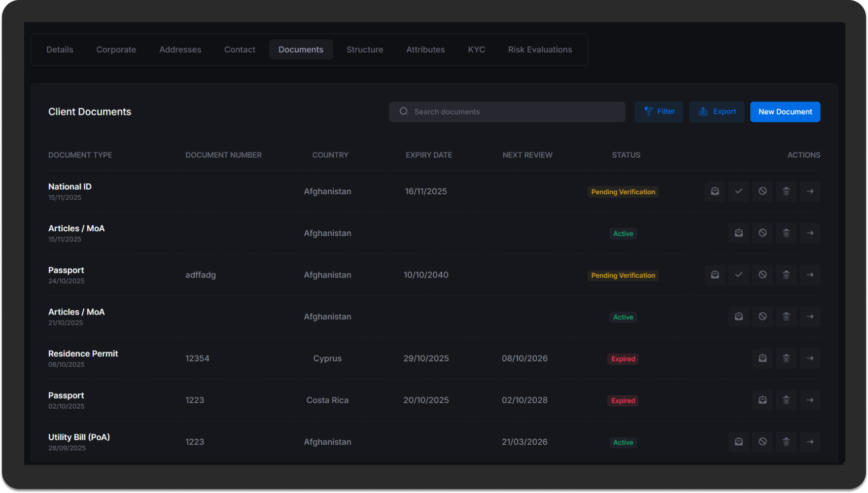The height and width of the screenshot is (493, 868).
Task: Verify the National ID document with the checkmark icon
Action: click(738, 191)
